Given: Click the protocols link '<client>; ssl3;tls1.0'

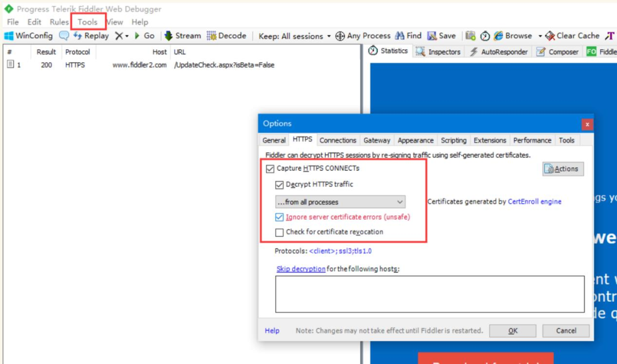Looking at the screenshot, I should (340, 251).
